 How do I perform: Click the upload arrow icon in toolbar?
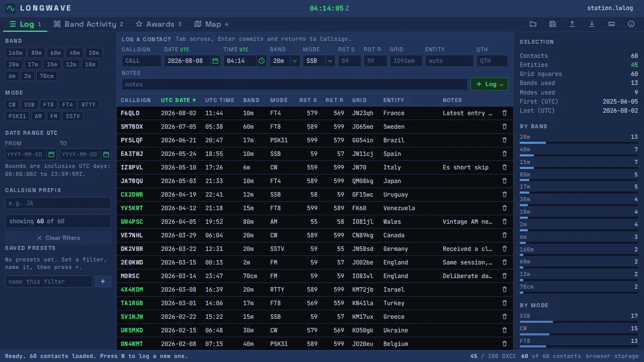(572, 24)
